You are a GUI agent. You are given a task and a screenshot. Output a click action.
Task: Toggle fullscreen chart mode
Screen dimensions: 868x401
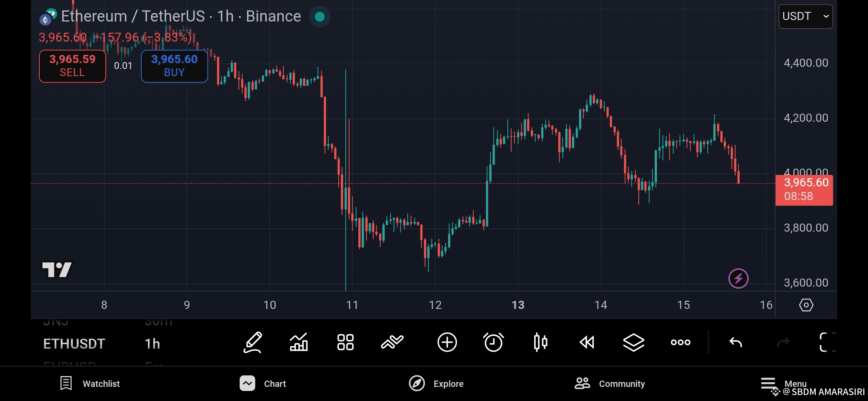click(827, 342)
